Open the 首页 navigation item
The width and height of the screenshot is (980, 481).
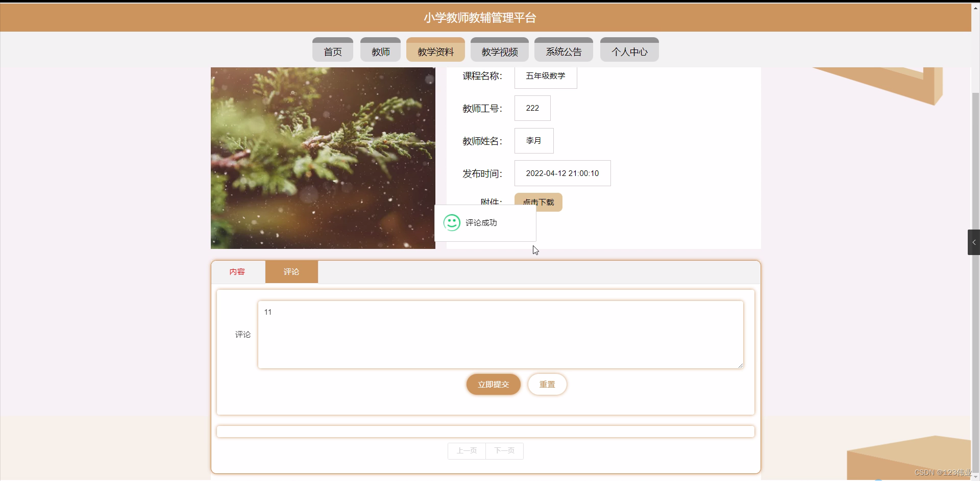(x=332, y=49)
